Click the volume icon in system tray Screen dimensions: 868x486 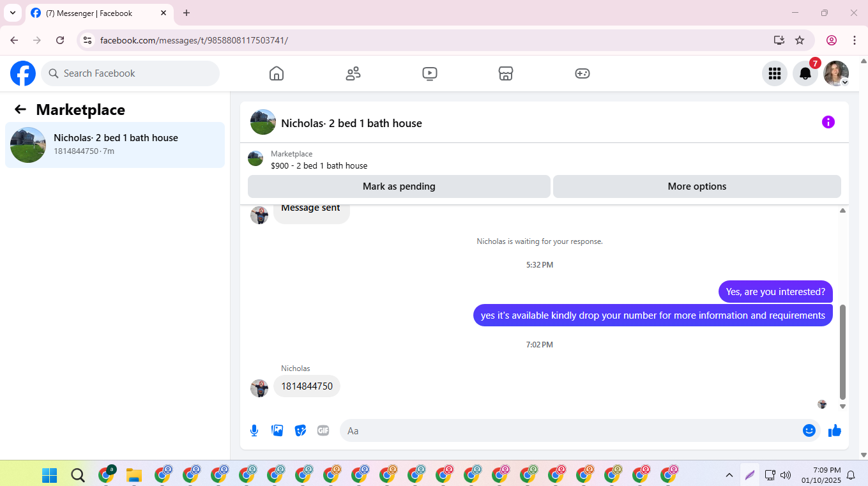[786, 475]
